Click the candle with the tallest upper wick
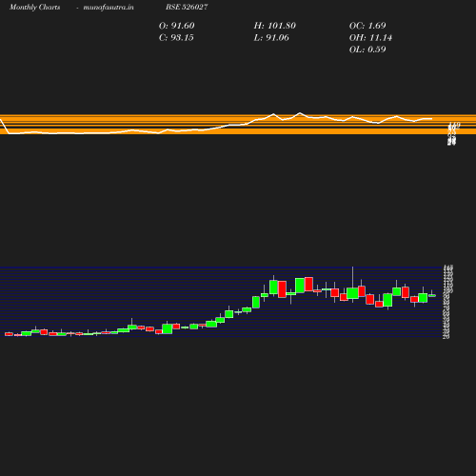Image resolution: width=476 pixels, height=476 pixels. (x=352, y=293)
